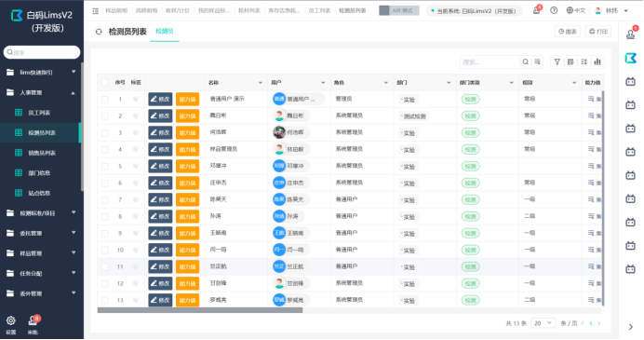Tick the checkbox for row 7
644x340 pixels.
tap(105, 200)
